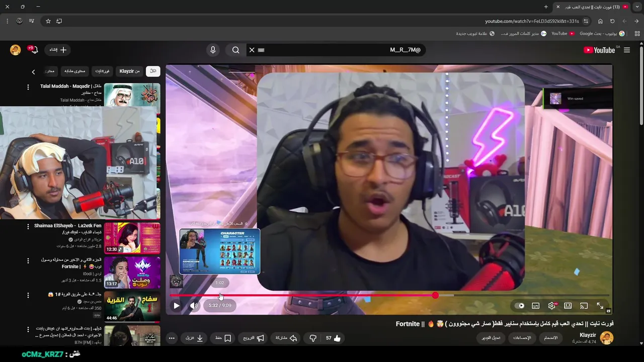Click the الانضمام join button
644x362 pixels.
click(x=550, y=338)
